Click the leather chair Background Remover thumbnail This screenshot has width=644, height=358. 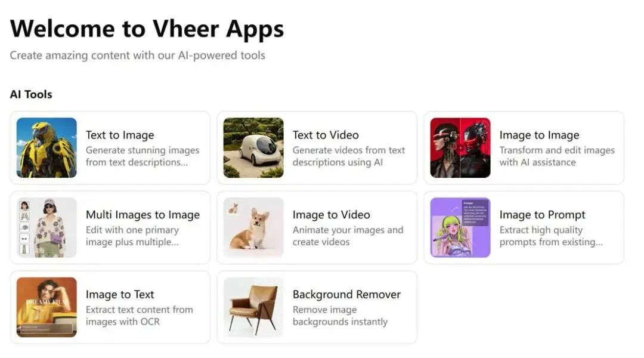point(253,307)
